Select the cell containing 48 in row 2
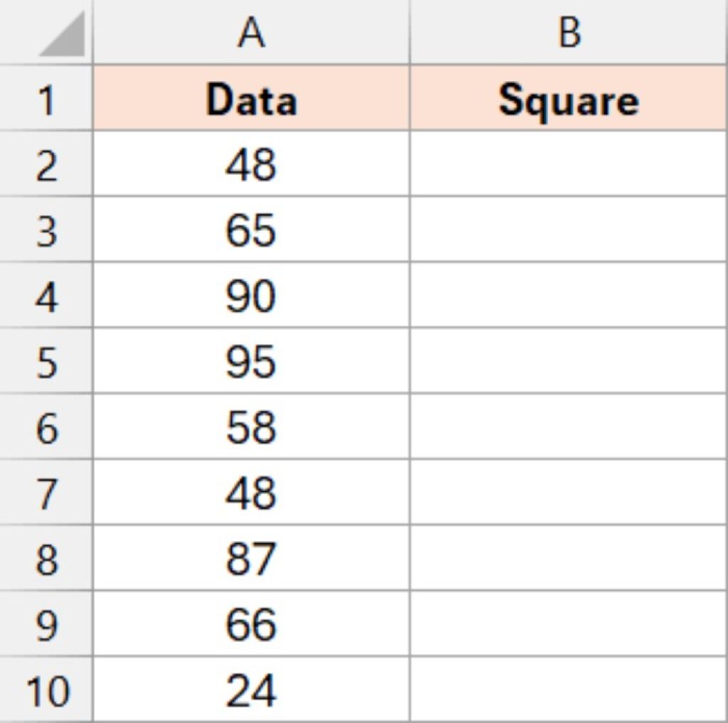 [249, 164]
